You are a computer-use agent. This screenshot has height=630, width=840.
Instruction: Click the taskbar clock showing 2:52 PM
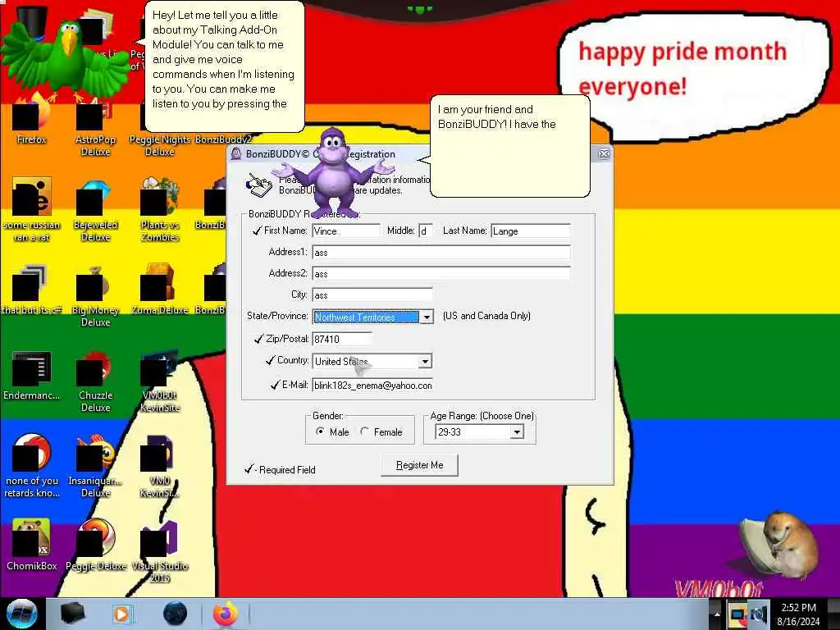coord(798,614)
